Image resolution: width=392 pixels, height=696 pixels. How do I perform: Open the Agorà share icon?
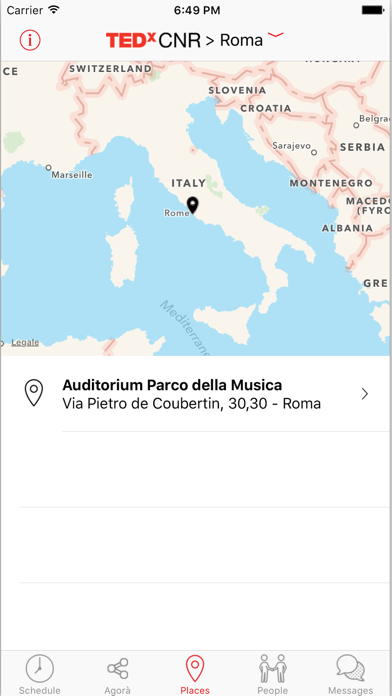pos(118,669)
